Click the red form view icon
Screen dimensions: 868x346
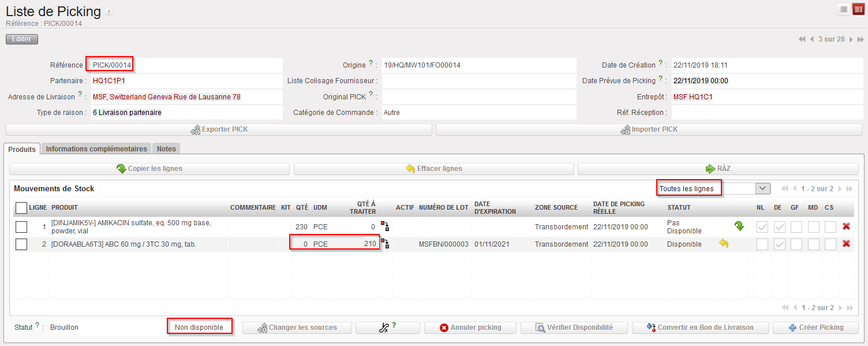pyautogui.click(x=858, y=9)
